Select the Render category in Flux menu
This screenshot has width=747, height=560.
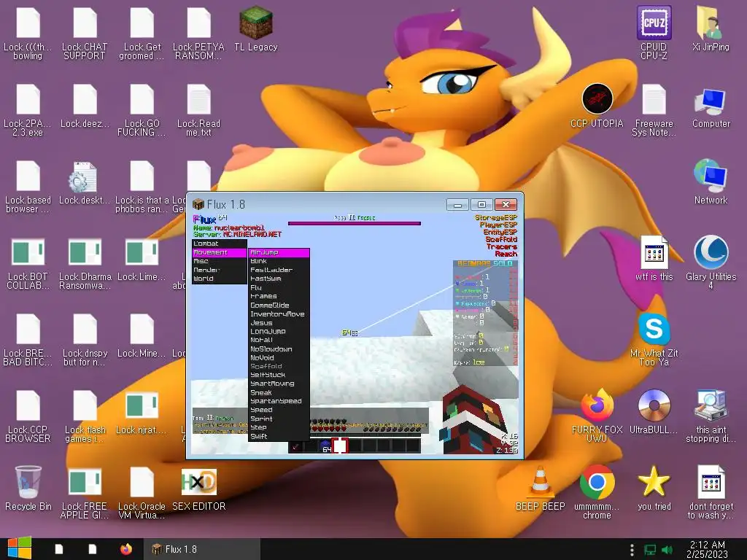pyautogui.click(x=219, y=270)
